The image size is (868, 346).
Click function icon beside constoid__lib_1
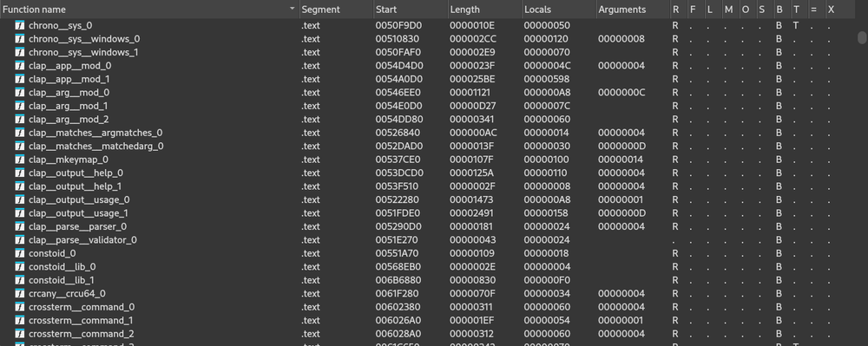pyautogui.click(x=20, y=280)
